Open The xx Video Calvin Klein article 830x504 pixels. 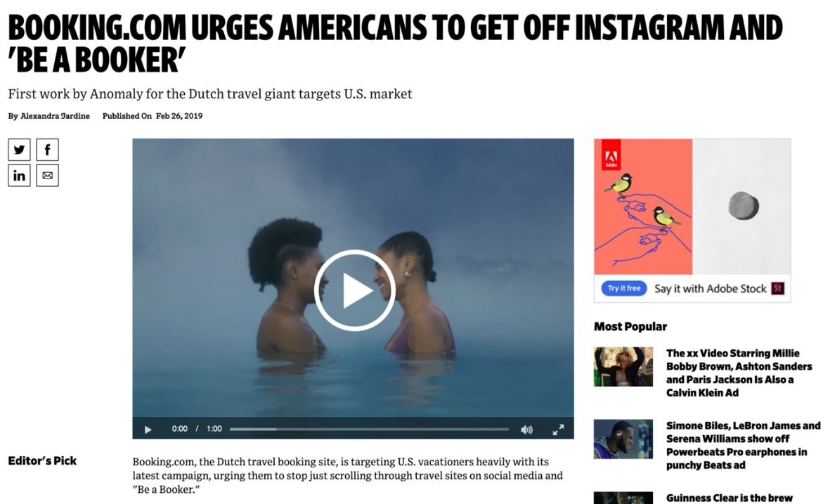point(739,373)
